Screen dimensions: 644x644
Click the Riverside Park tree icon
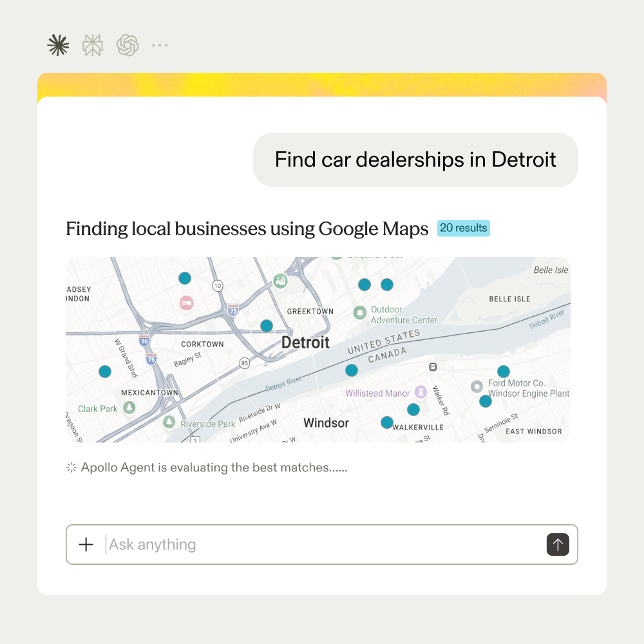click(169, 422)
